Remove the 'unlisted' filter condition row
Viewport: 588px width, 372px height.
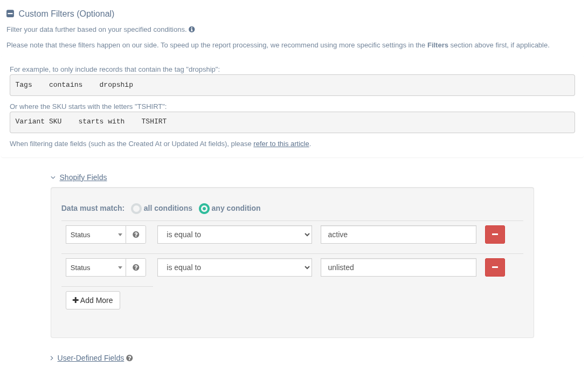[x=494, y=267]
